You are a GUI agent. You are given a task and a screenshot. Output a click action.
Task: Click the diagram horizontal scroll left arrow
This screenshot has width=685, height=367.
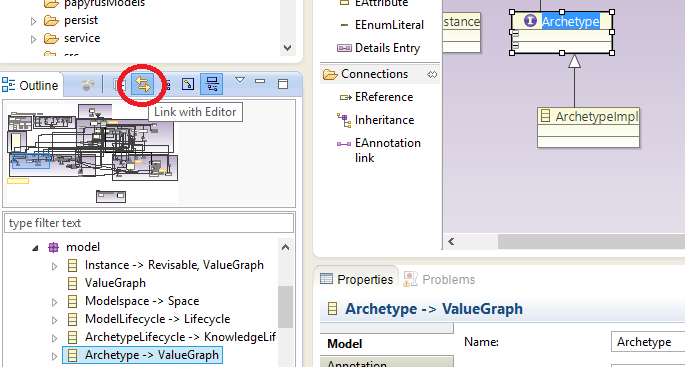pos(451,241)
